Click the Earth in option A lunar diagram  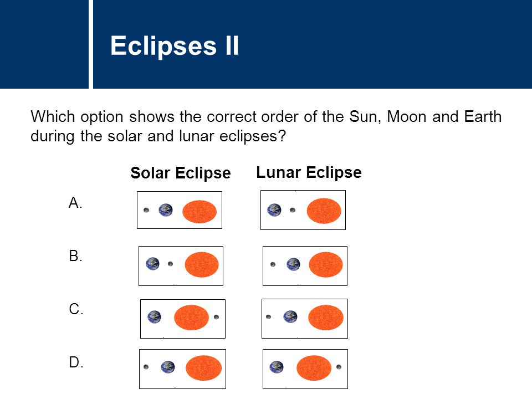point(274,210)
